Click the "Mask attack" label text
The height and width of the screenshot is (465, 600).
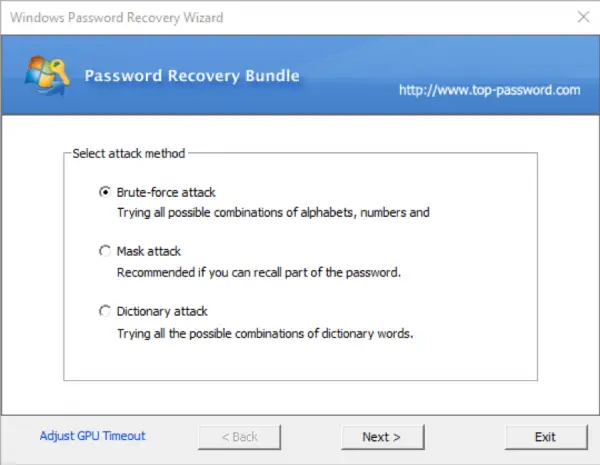point(148,251)
